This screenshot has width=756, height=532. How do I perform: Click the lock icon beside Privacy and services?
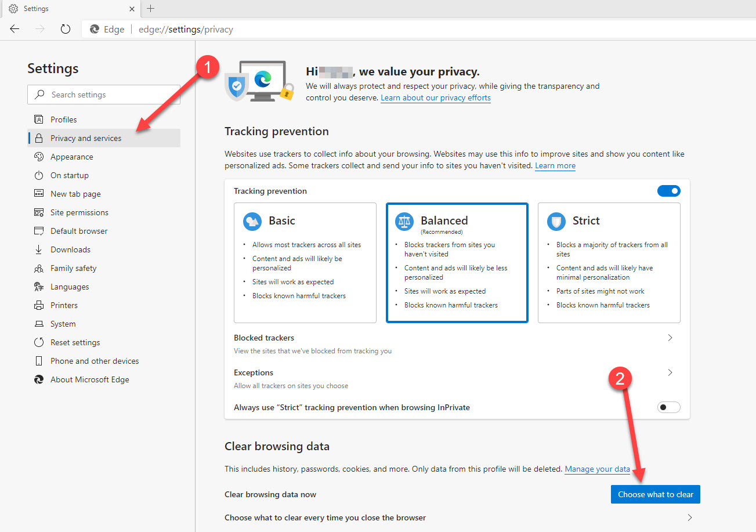pyautogui.click(x=39, y=138)
